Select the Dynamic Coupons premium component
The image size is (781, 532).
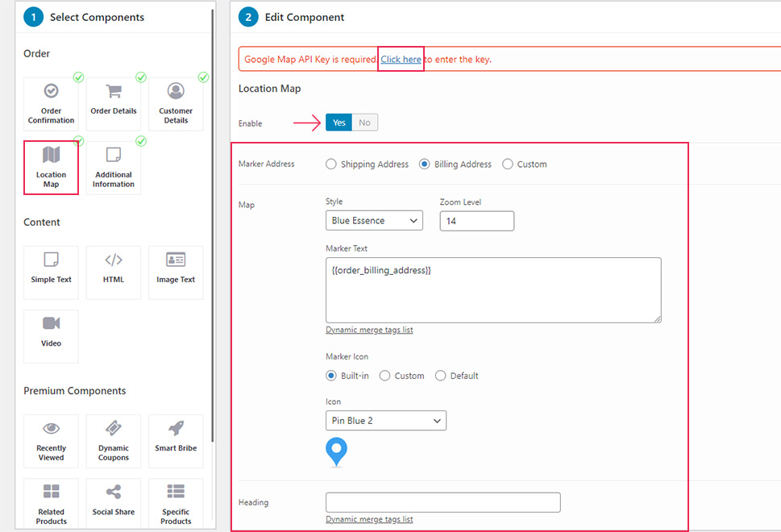tap(114, 441)
